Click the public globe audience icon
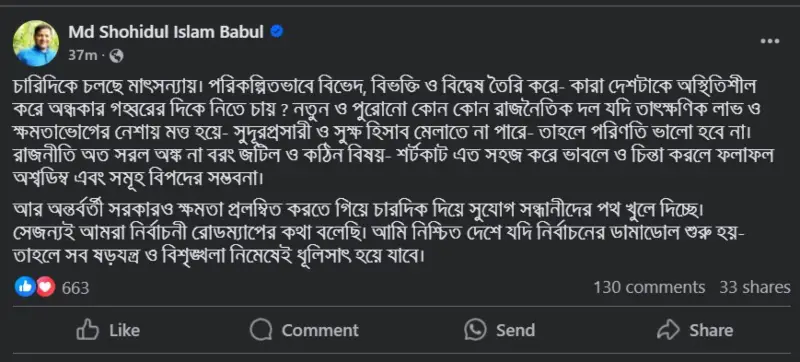The image size is (800, 362). tap(116, 56)
